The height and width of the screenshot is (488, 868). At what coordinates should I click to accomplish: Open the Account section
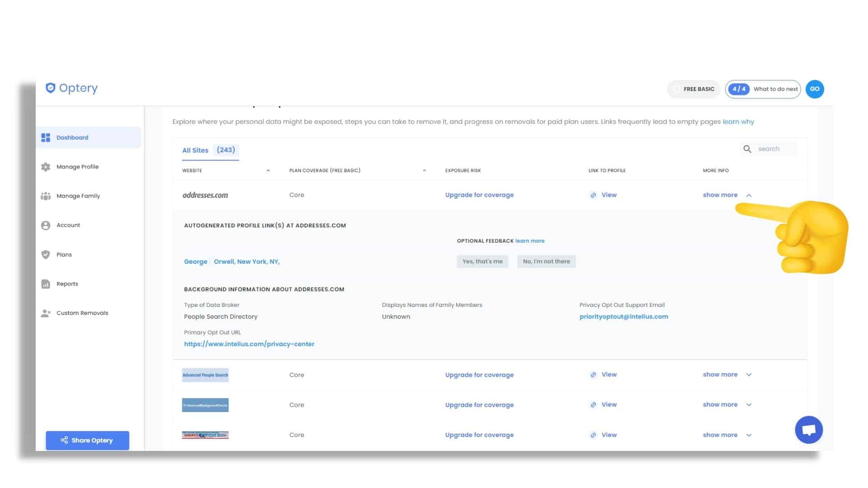[x=68, y=225]
